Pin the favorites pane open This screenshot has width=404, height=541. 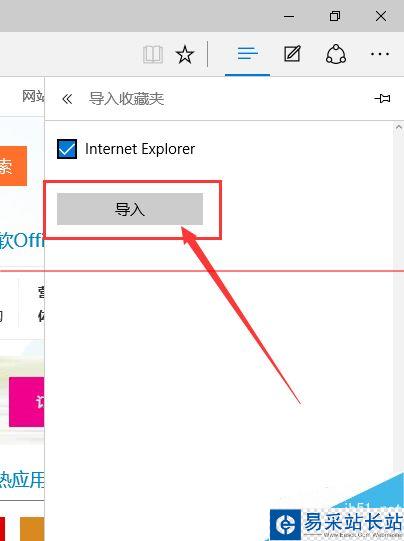pos(382,98)
